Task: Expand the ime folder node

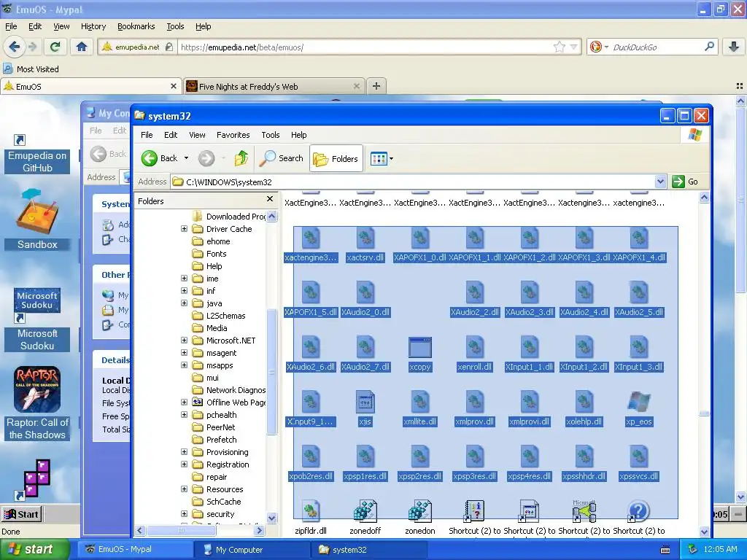Action: pos(184,278)
